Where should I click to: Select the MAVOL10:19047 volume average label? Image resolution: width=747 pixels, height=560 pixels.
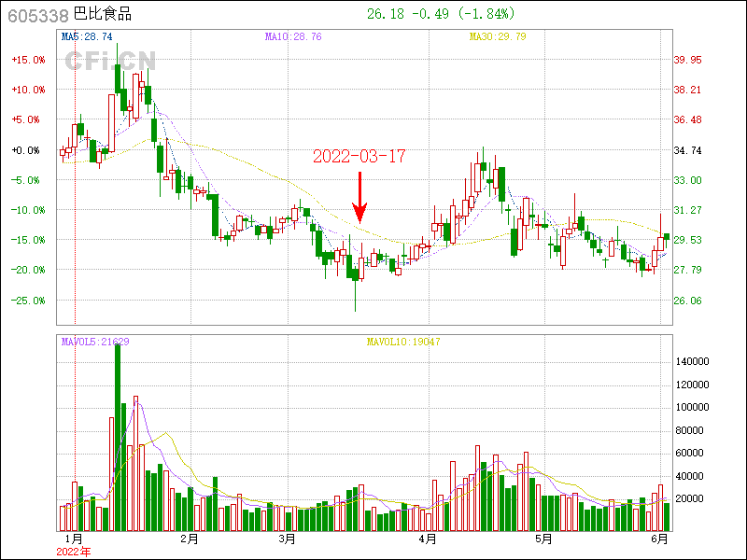point(402,342)
